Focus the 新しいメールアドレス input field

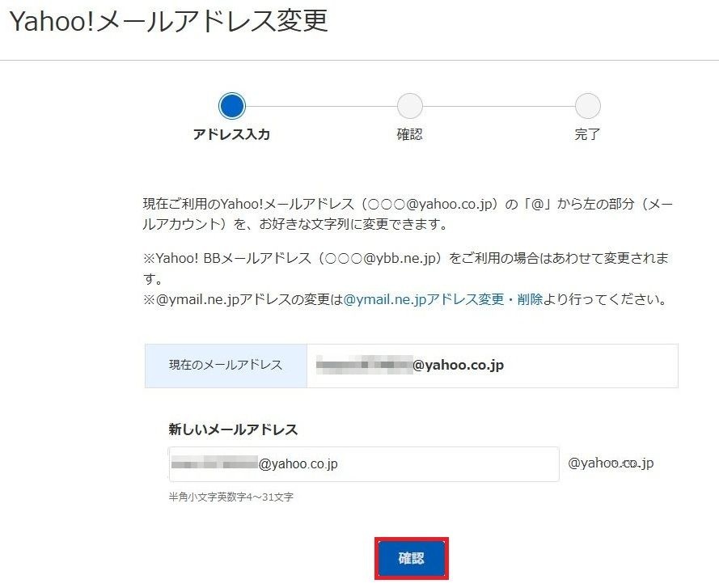coord(364,464)
